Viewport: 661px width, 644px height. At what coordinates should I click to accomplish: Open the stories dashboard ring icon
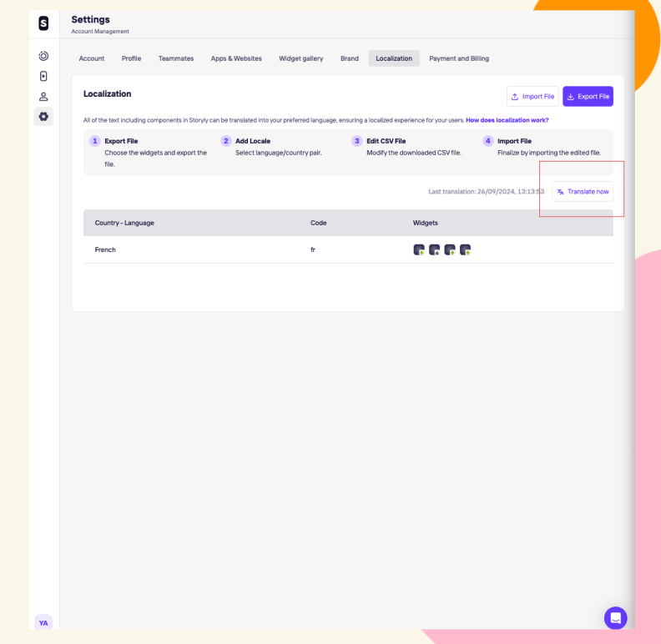(x=43, y=56)
